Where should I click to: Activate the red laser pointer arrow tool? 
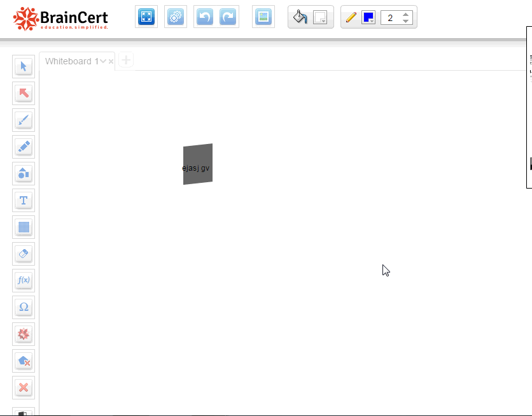pyautogui.click(x=24, y=93)
